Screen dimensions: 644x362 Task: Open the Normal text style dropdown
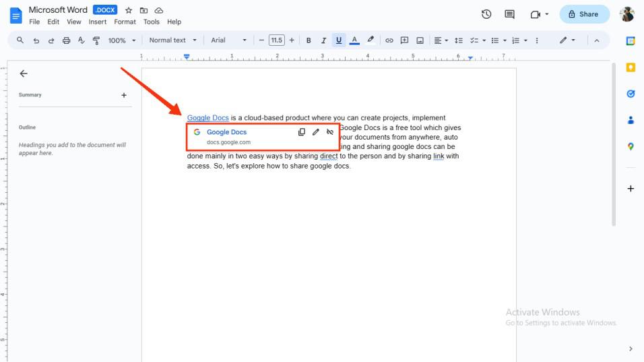coord(173,40)
